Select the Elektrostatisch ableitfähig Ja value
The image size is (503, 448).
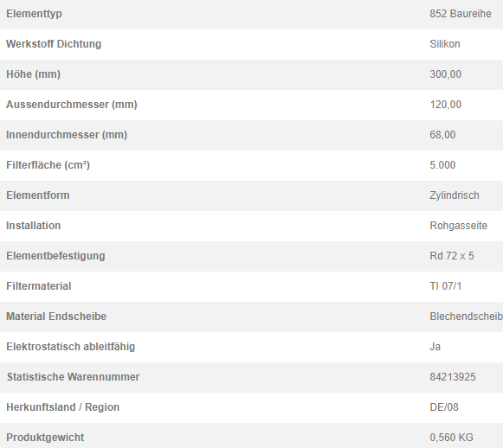click(435, 347)
